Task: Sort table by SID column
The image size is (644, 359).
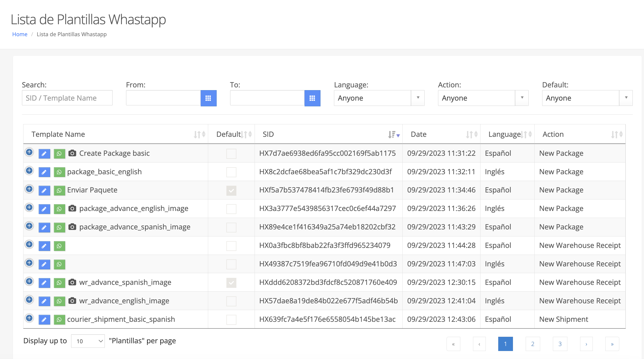Action: pyautogui.click(x=328, y=134)
